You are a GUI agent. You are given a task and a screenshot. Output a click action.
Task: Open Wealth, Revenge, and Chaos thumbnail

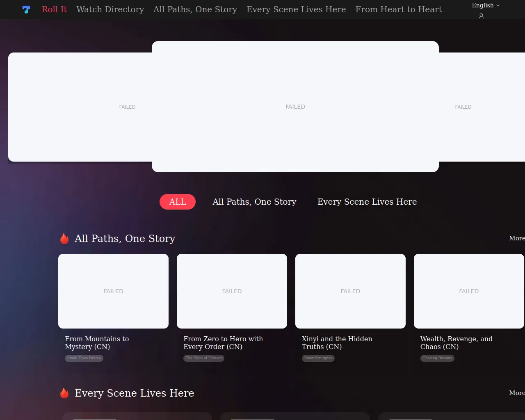click(469, 291)
